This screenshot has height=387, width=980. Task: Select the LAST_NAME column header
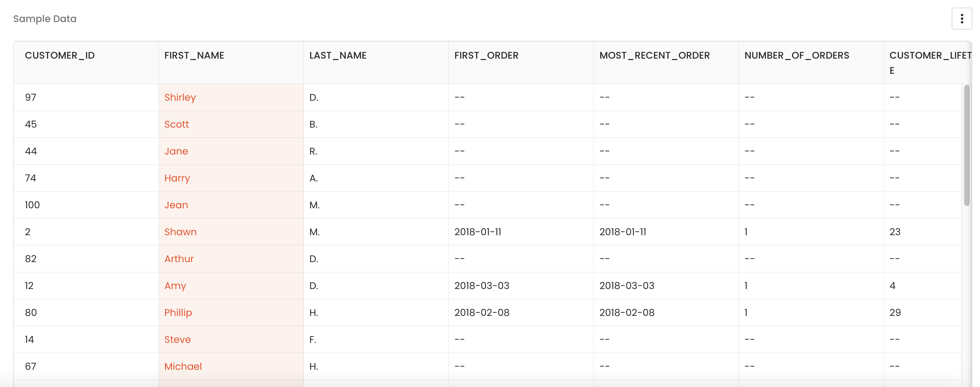coord(337,56)
